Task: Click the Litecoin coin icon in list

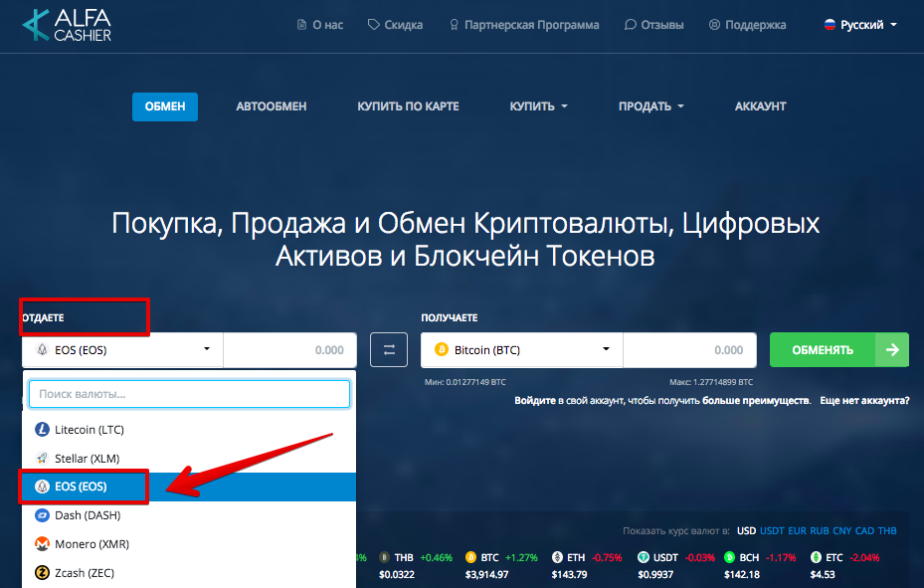Action: coord(42,430)
